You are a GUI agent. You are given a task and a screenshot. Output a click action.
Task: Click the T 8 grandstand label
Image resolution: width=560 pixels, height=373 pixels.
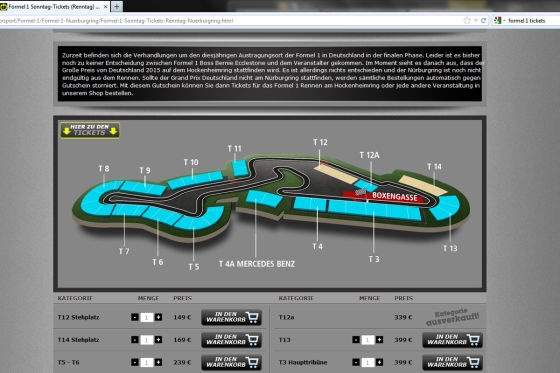click(104, 169)
